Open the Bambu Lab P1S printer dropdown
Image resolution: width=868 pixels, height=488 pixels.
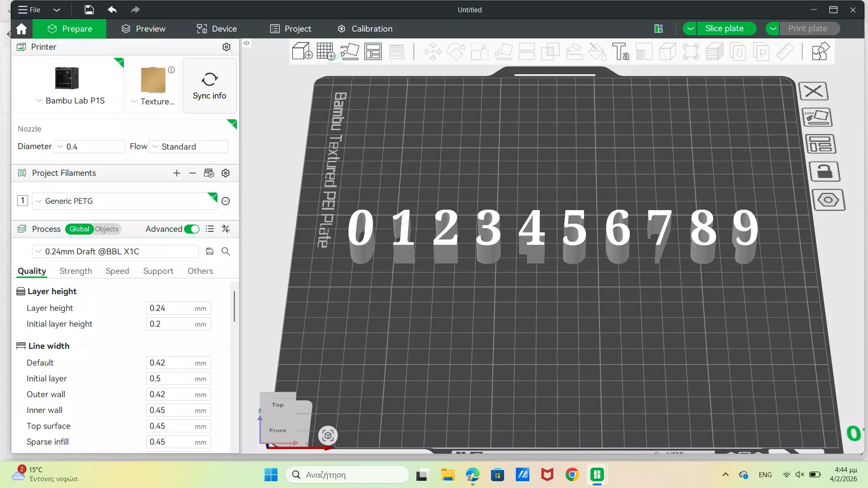(39, 101)
